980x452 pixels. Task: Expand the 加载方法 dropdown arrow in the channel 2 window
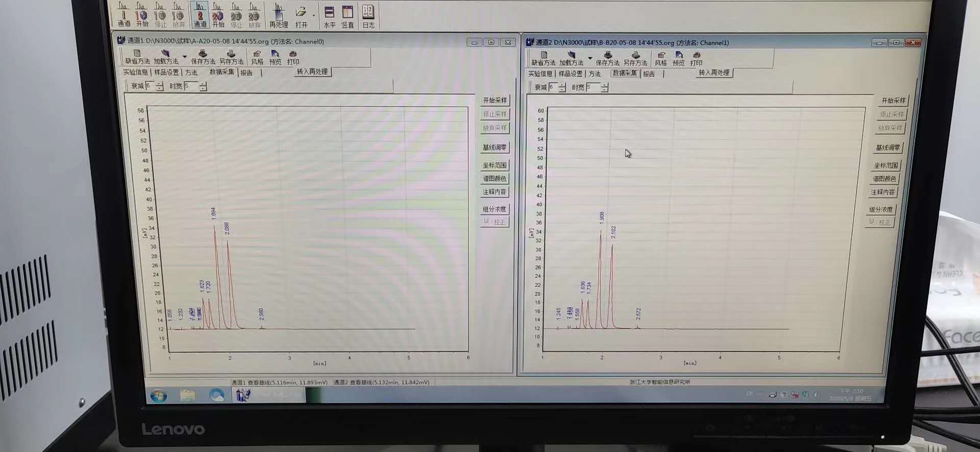590,58
